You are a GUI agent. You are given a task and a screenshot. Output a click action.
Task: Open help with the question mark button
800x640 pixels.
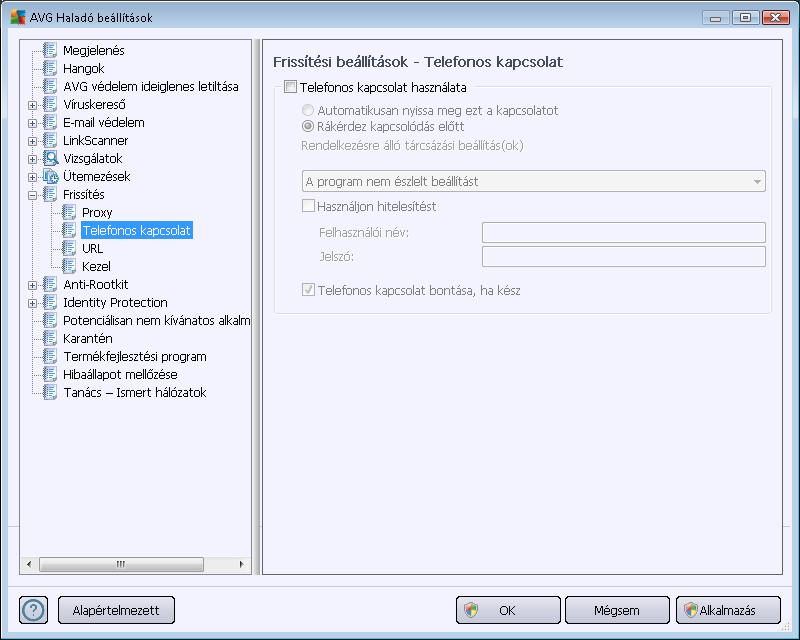pos(34,610)
